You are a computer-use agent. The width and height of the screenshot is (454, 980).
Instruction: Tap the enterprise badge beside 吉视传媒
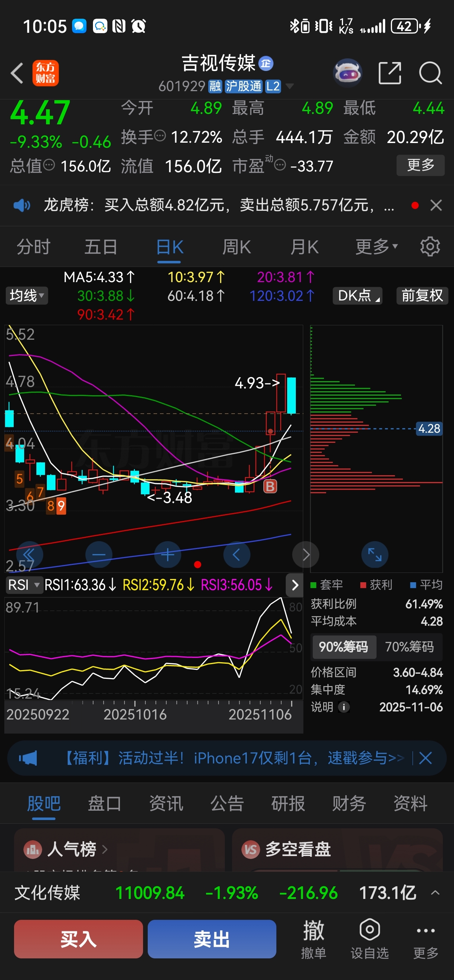click(x=266, y=63)
